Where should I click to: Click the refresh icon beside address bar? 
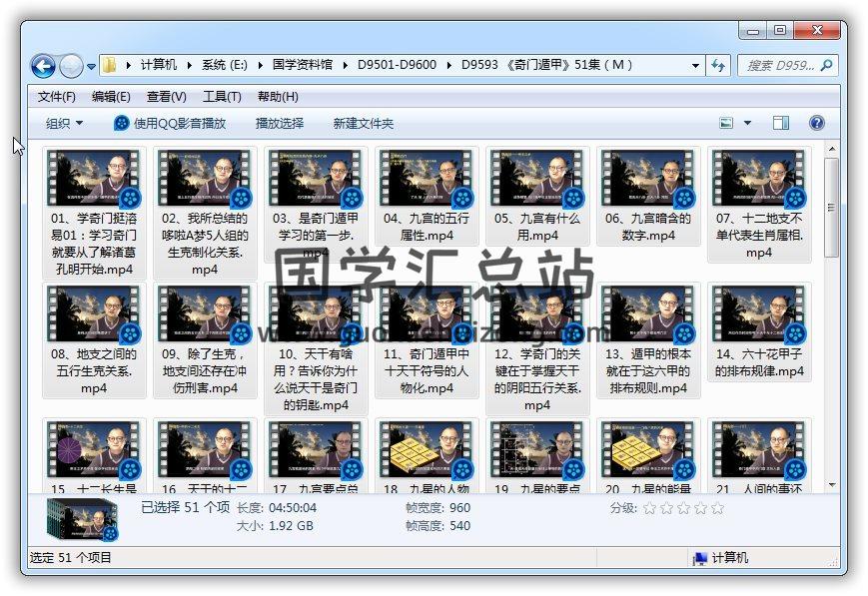tap(717, 65)
